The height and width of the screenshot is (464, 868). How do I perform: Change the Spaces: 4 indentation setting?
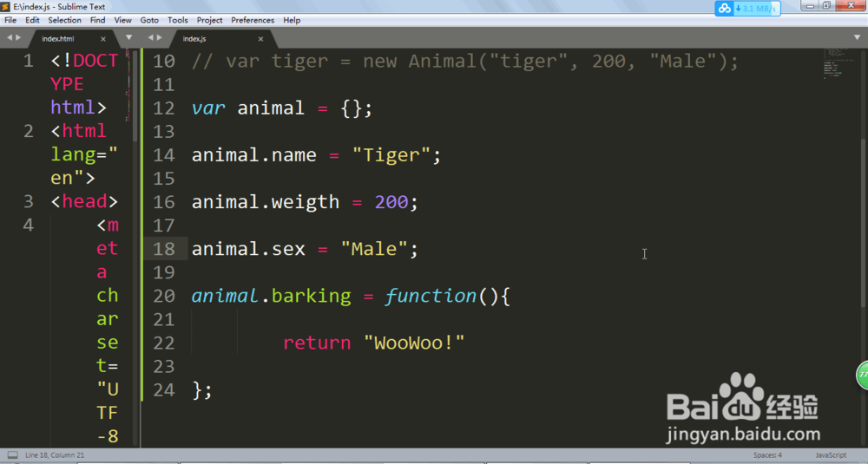[x=767, y=455]
